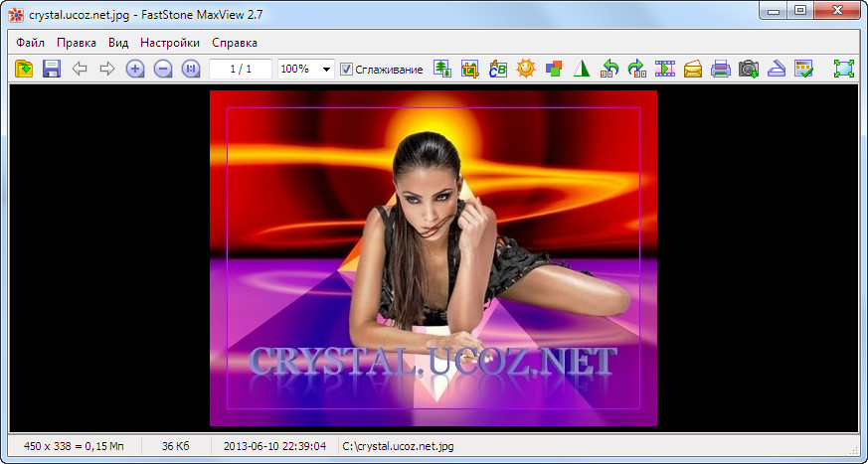Click FastStone app icon in title bar

(16, 14)
